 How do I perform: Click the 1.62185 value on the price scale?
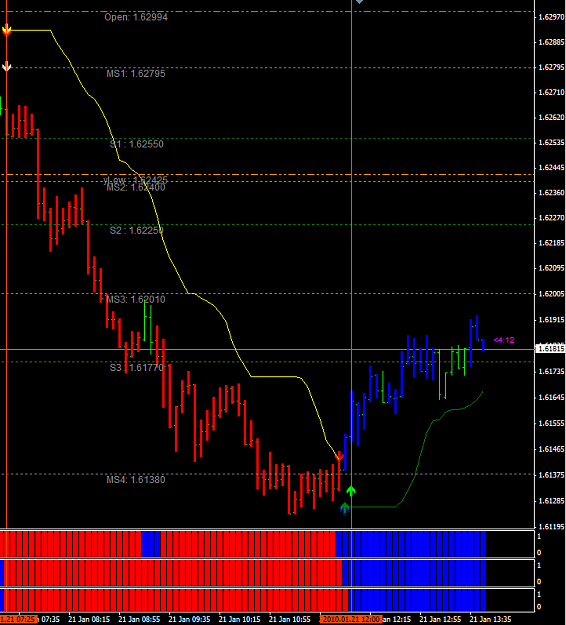tap(551, 243)
